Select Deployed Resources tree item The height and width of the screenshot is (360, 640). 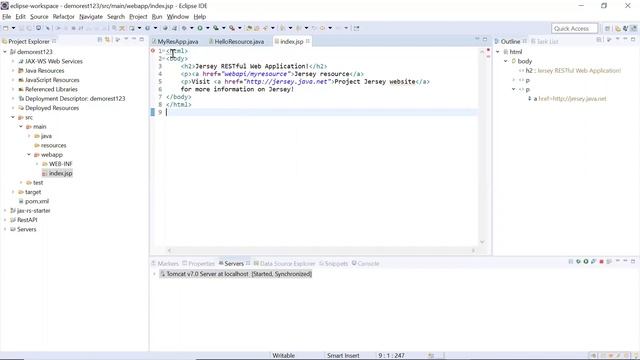[x=52, y=108]
